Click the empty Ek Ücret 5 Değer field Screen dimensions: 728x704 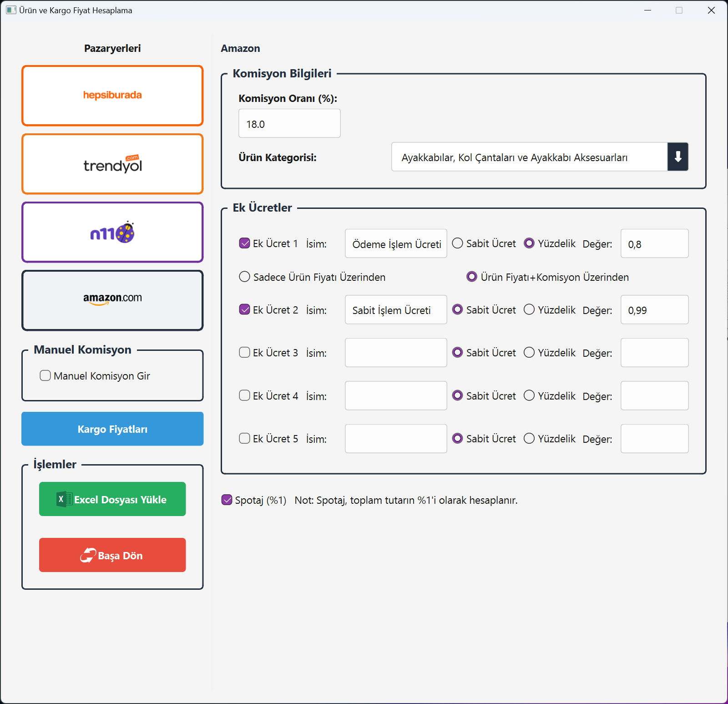click(x=654, y=438)
